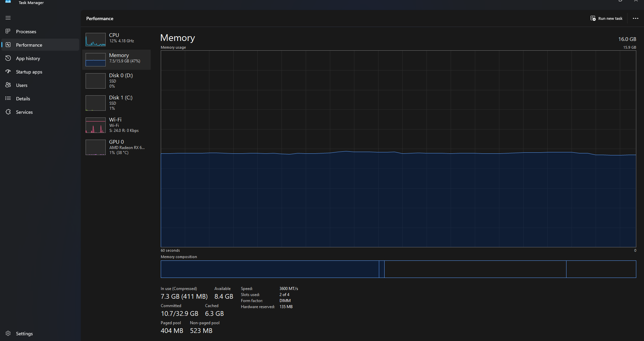This screenshot has width=644, height=341.
Task: Click the Performance page header
Action: 100,18
